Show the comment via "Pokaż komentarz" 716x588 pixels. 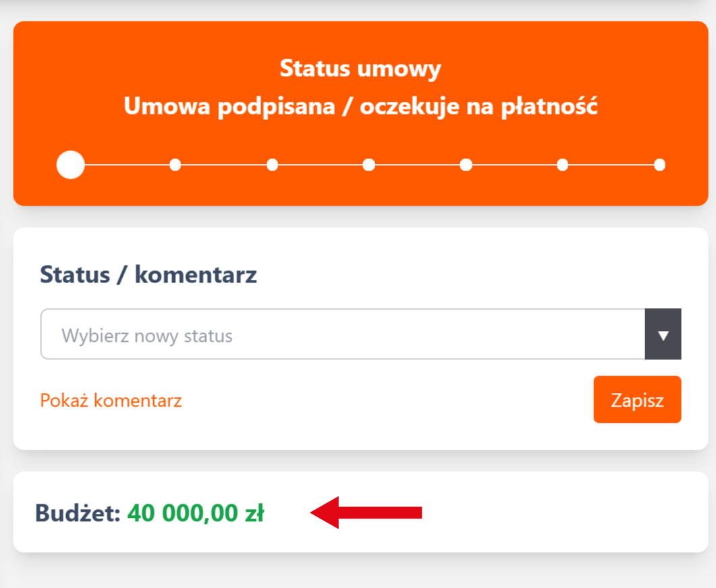(111, 401)
